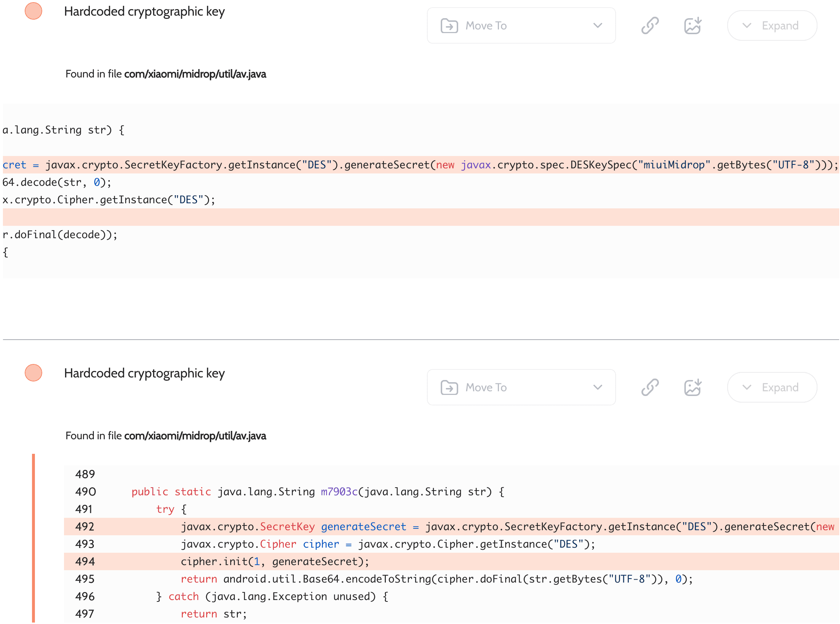840x624 pixels.
Task: Save image icon for second finding
Action: [692, 387]
